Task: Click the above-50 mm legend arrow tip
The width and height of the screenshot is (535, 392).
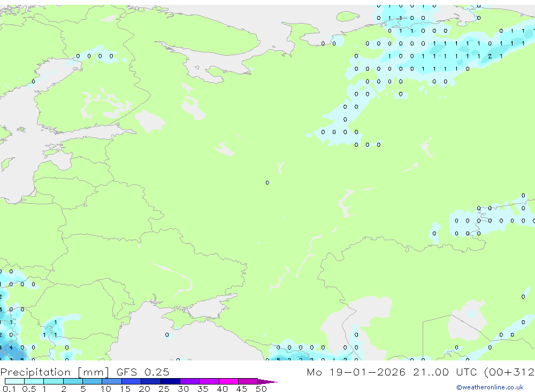Action: [x=267, y=382]
